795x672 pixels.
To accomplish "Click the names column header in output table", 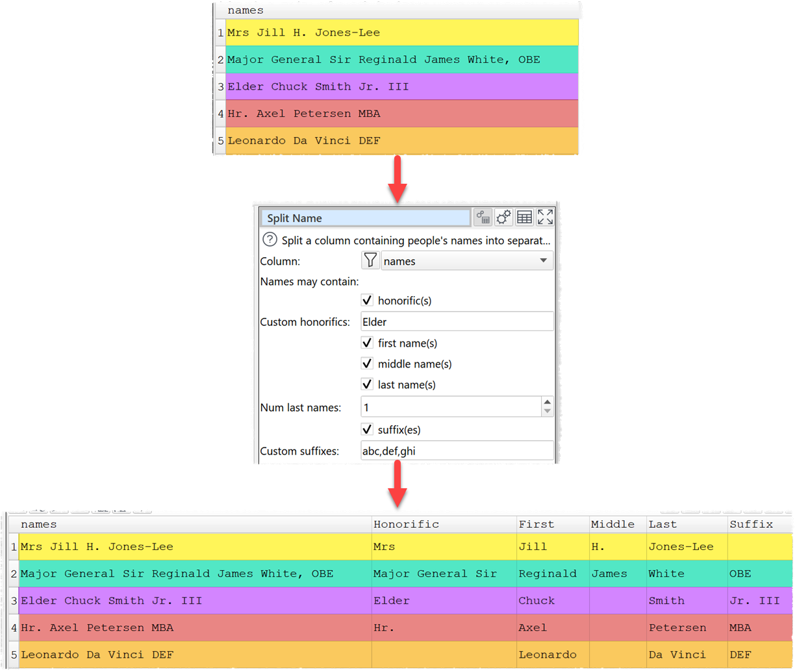I will [39, 524].
